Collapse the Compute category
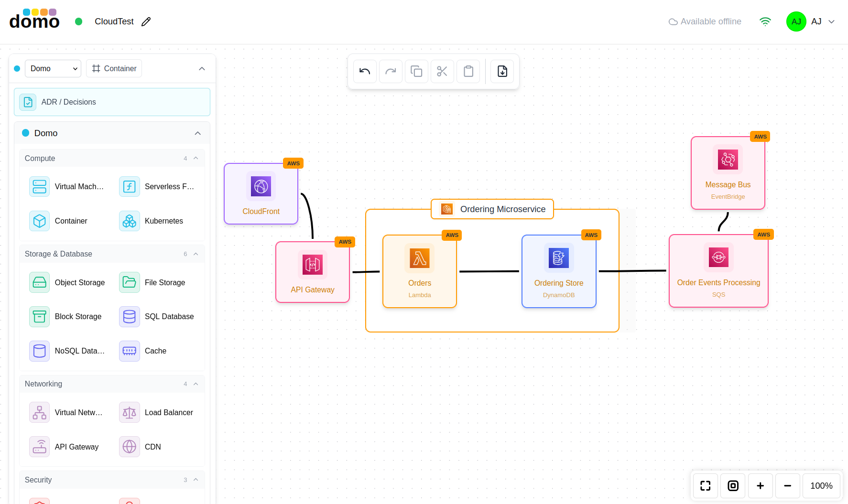The height and width of the screenshot is (504, 848). coord(196,158)
